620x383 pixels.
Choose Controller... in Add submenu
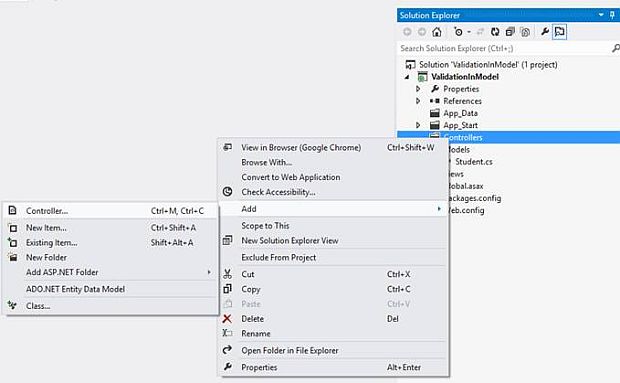[x=111, y=211]
